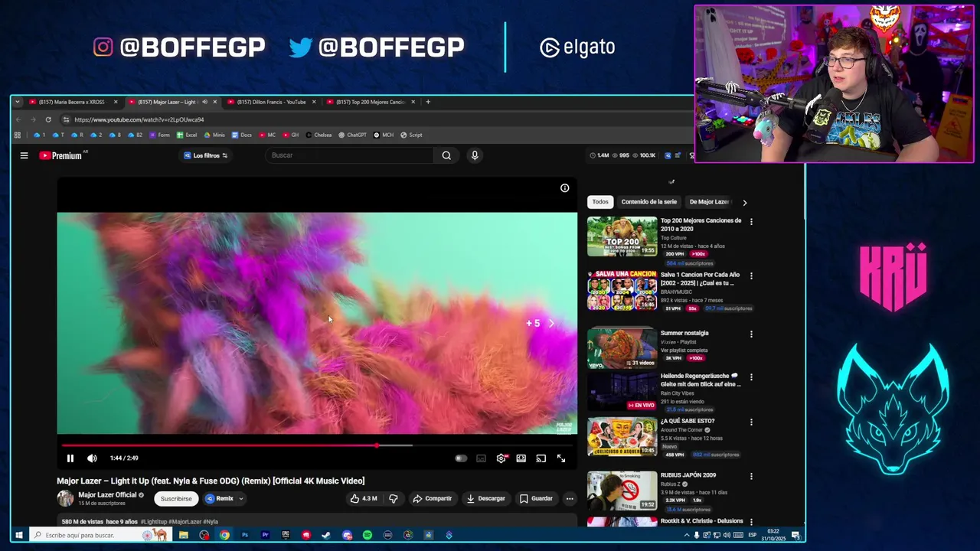Like the video with 4.3 M likes

point(364,498)
